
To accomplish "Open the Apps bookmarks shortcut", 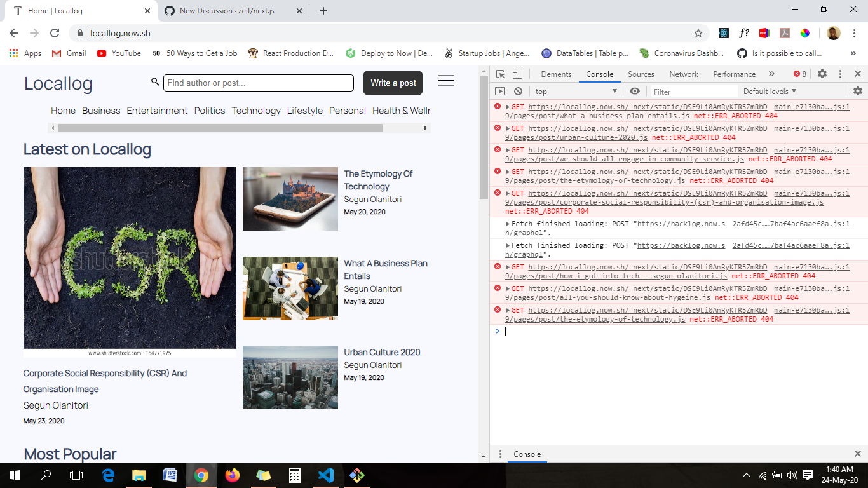I will pos(25,53).
